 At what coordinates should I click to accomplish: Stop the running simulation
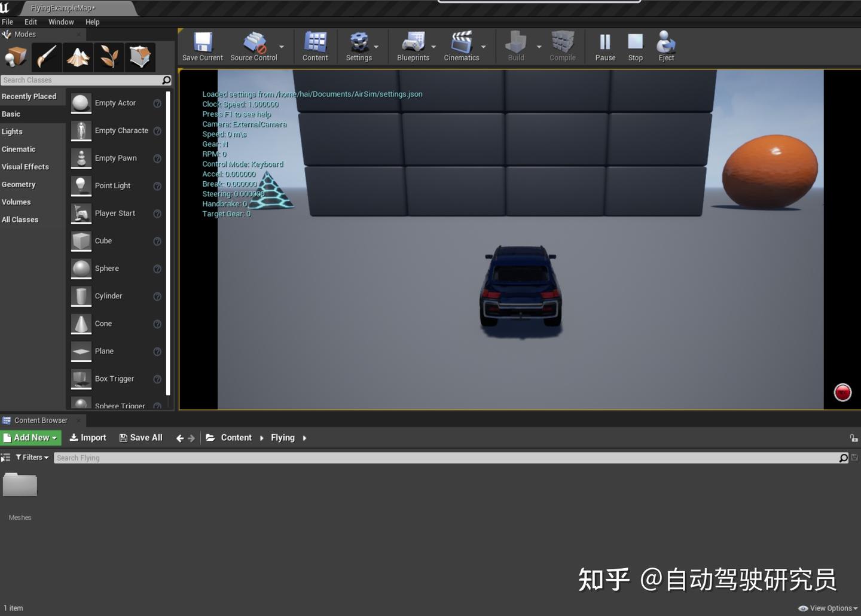[x=635, y=47]
